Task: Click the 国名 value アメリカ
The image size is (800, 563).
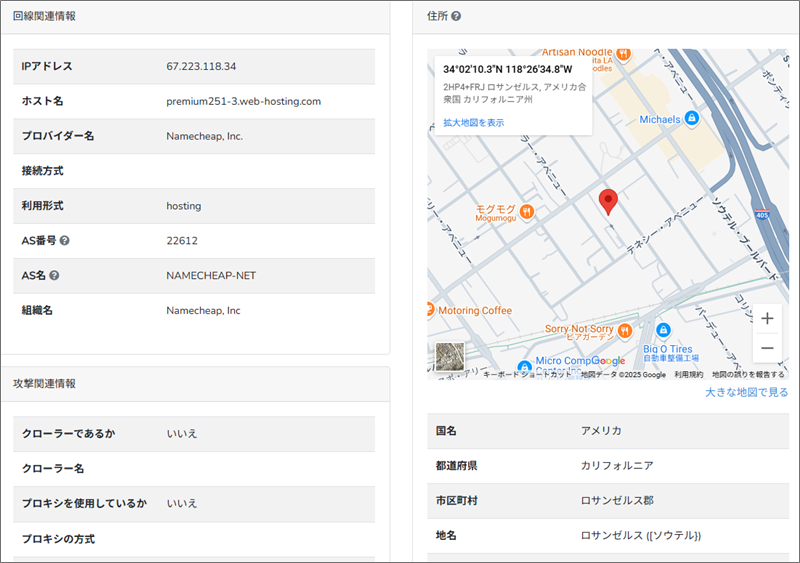Action: click(x=601, y=431)
